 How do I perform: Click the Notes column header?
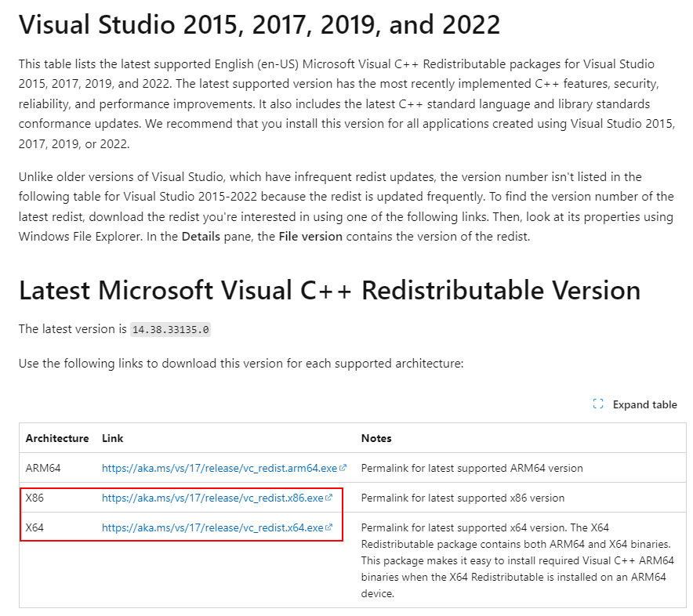coord(376,438)
